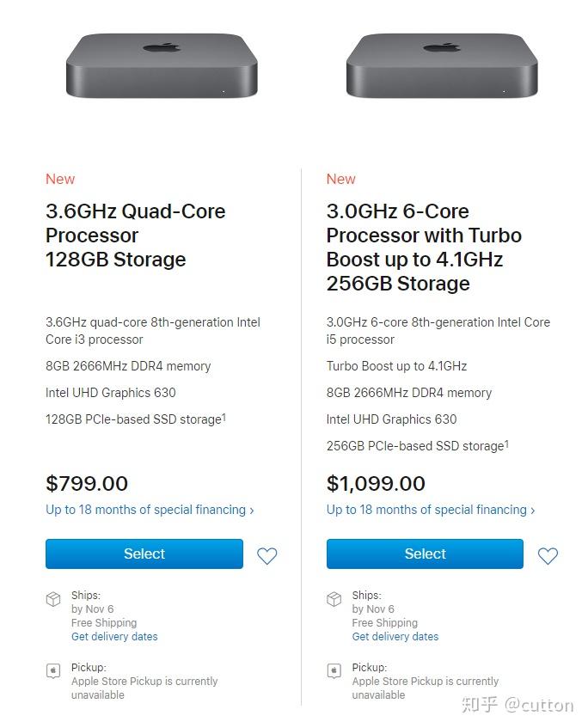The height and width of the screenshot is (728, 588).
Task: Expand the financing chevron arrow under $799.00
Action: coord(252,510)
